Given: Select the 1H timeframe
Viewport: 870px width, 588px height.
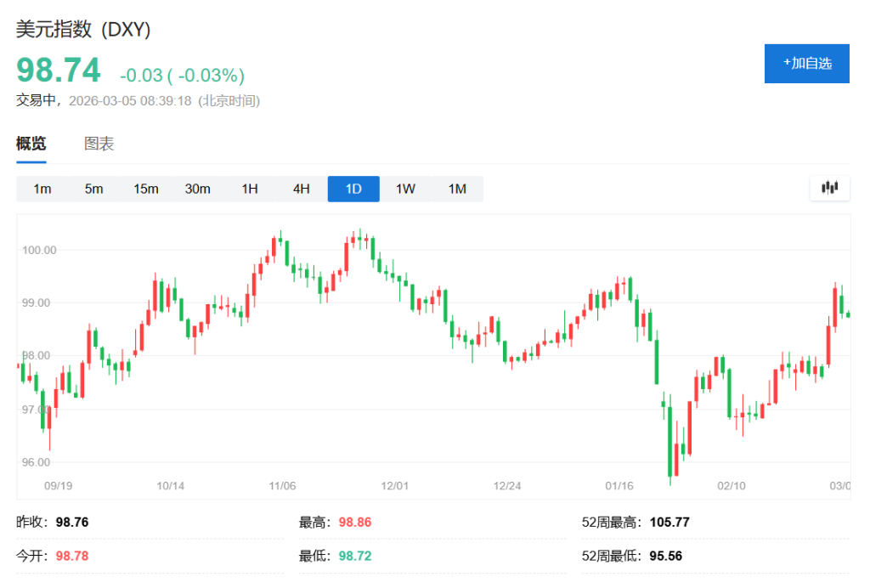Looking at the screenshot, I should pos(249,189).
